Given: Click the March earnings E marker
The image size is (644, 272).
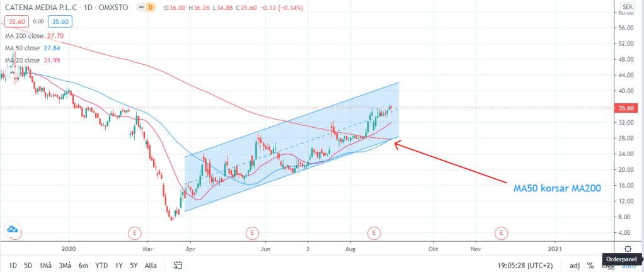Looking at the screenshot, I should pyautogui.click(x=134, y=233).
